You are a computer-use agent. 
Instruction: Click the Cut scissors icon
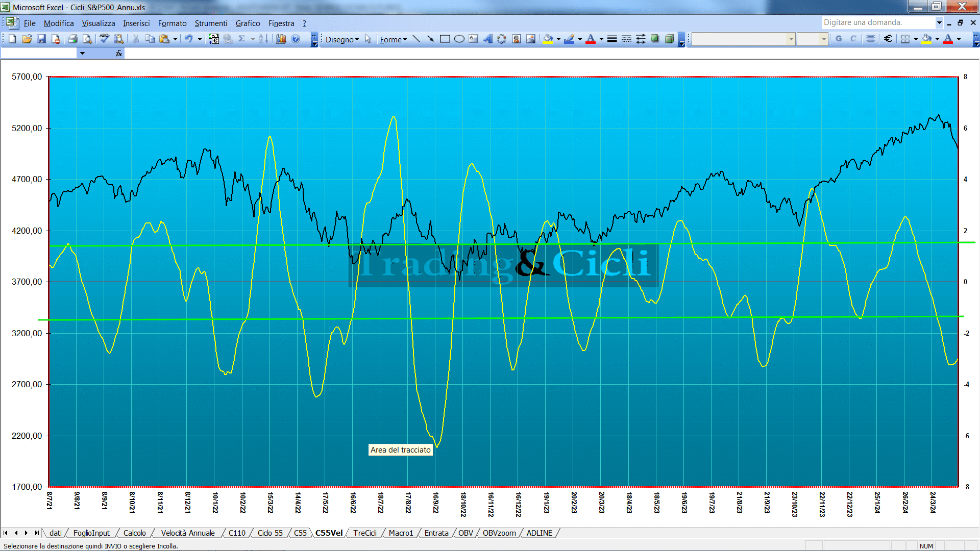point(136,39)
